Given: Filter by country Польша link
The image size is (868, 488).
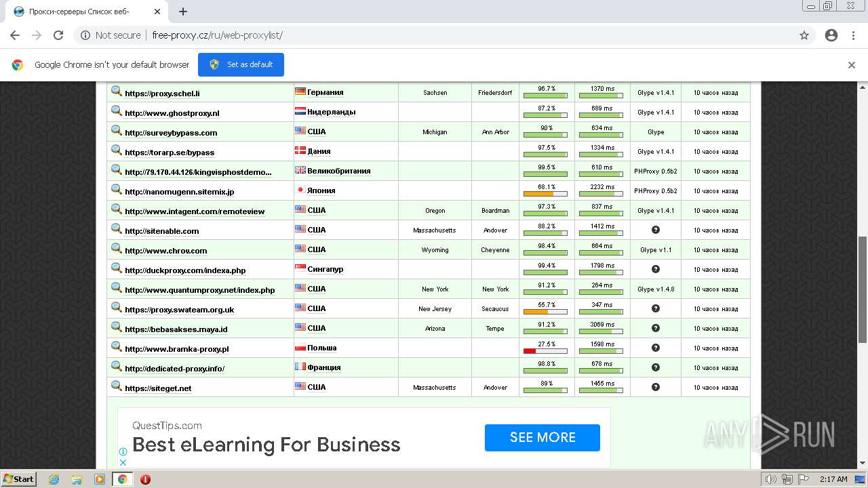Looking at the screenshot, I should tap(321, 348).
